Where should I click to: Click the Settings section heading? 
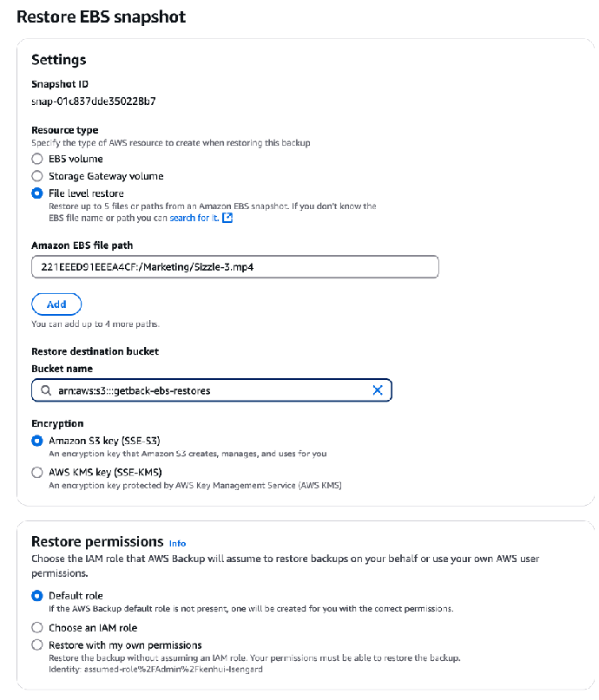tap(58, 60)
